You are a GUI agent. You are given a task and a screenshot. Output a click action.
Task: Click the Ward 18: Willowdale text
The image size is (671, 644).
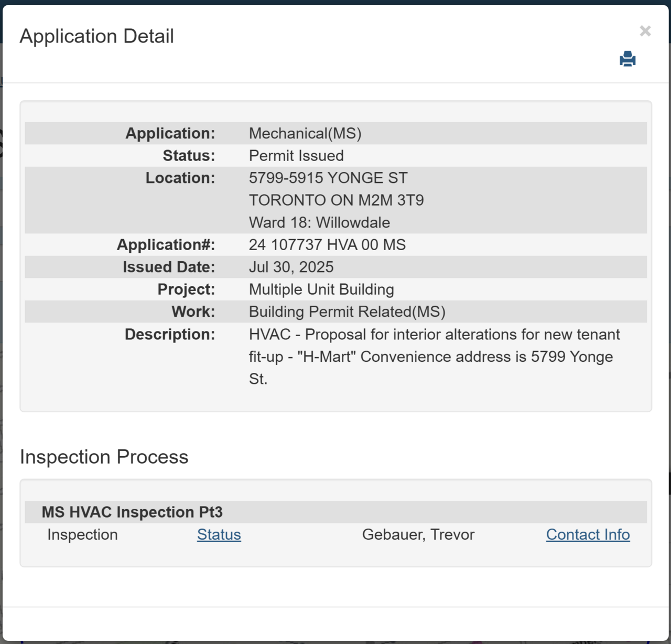click(319, 222)
